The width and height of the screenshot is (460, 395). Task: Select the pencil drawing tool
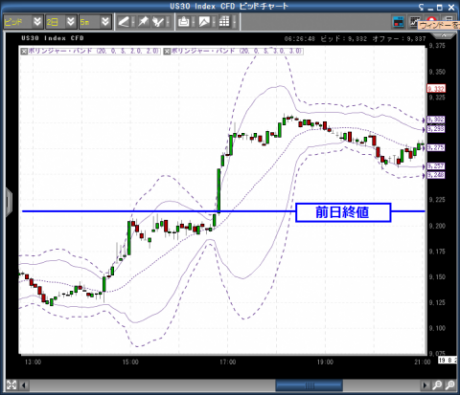tap(124, 22)
